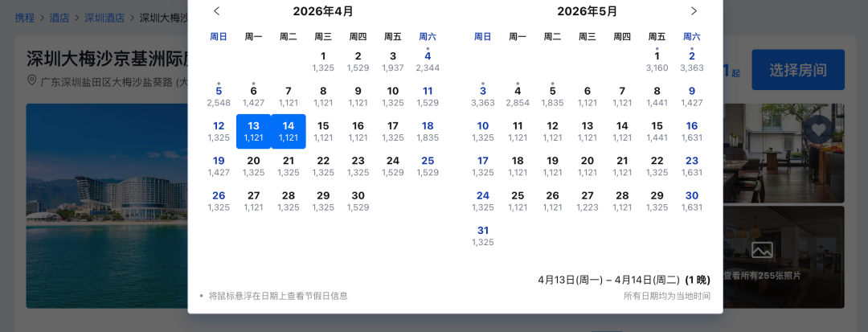Viewport: 868px width, 332px height.
Task: Pick April 12 in the calendar
Action: [x=219, y=131]
